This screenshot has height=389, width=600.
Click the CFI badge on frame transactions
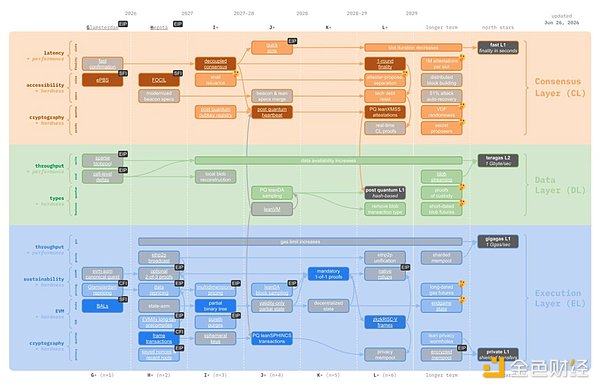179,332
